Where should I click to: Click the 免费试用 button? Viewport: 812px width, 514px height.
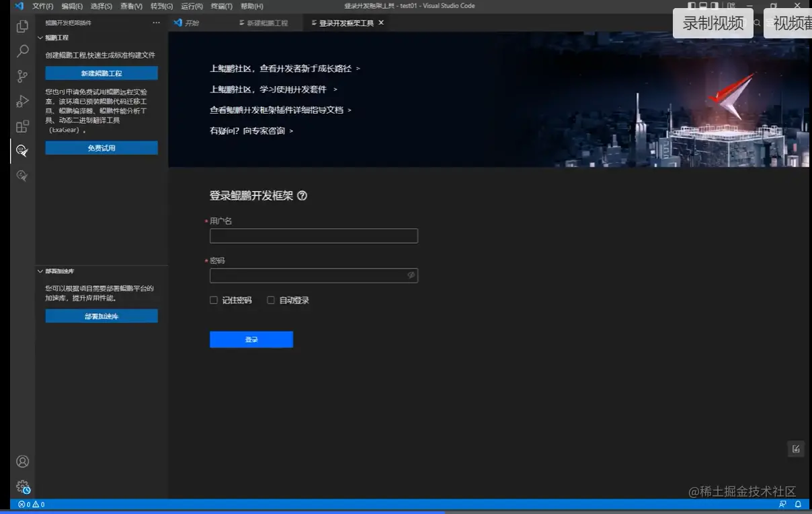(x=101, y=148)
